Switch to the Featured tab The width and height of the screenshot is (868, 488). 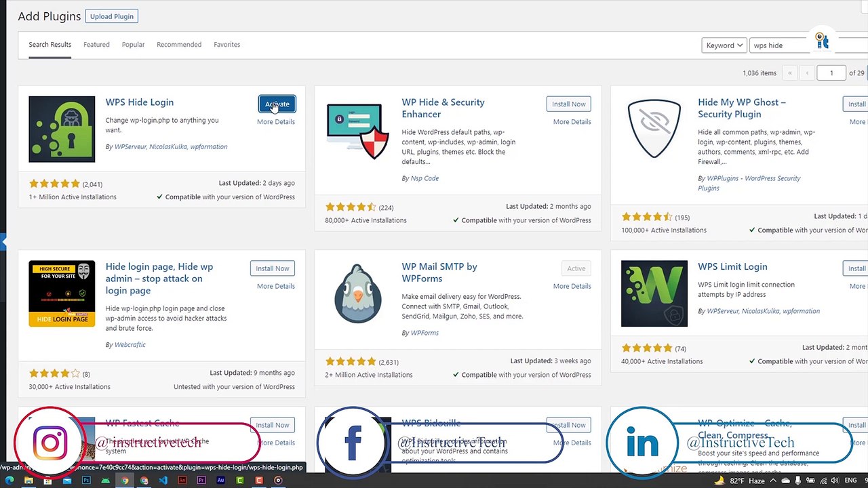tap(96, 45)
